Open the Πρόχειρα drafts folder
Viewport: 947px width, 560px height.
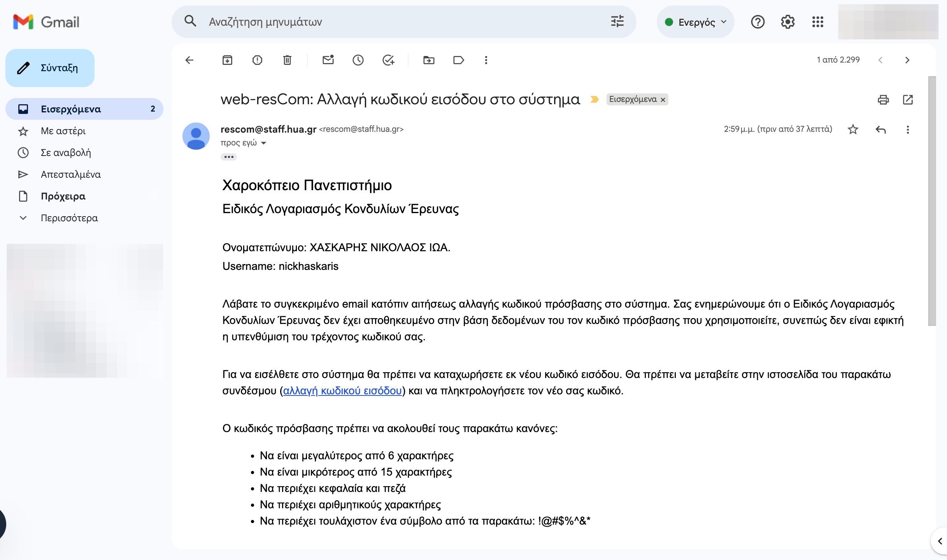(x=63, y=196)
